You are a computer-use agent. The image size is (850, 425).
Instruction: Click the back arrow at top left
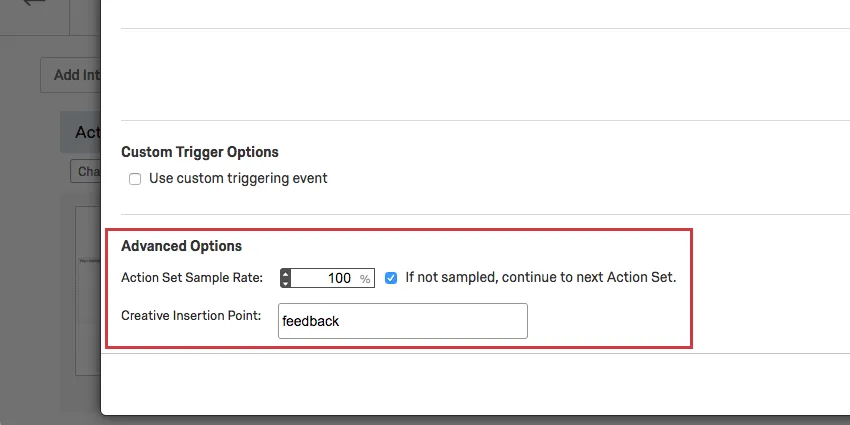click(x=34, y=3)
